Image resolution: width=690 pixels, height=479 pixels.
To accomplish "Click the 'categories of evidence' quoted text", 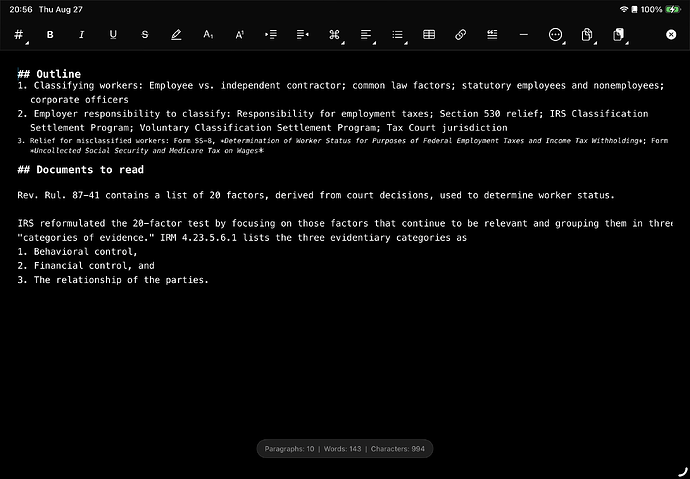I will [86, 238].
